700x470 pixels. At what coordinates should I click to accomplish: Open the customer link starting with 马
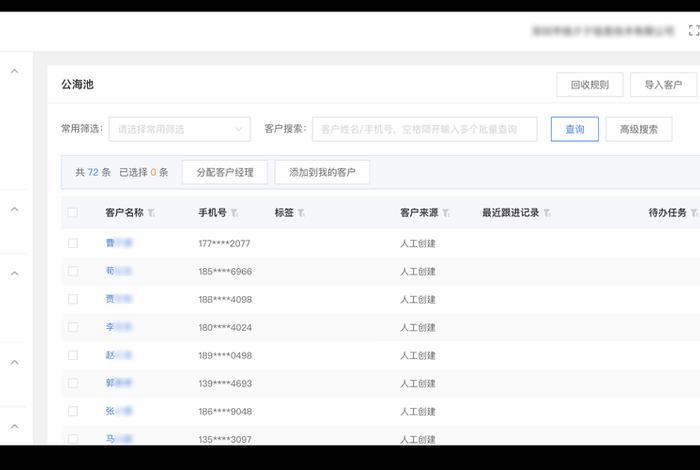[119, 439]
